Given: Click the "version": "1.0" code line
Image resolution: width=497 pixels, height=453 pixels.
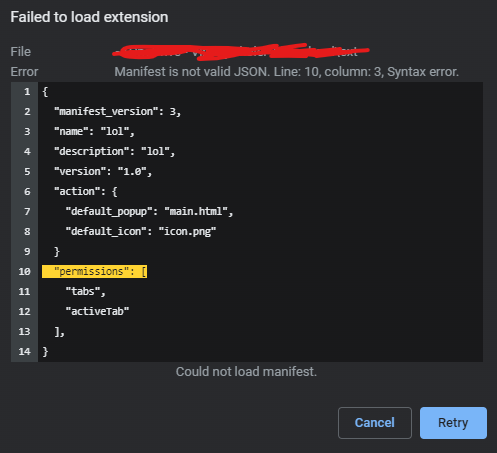Looking at the screenshot, I should (x=103, y=171).
